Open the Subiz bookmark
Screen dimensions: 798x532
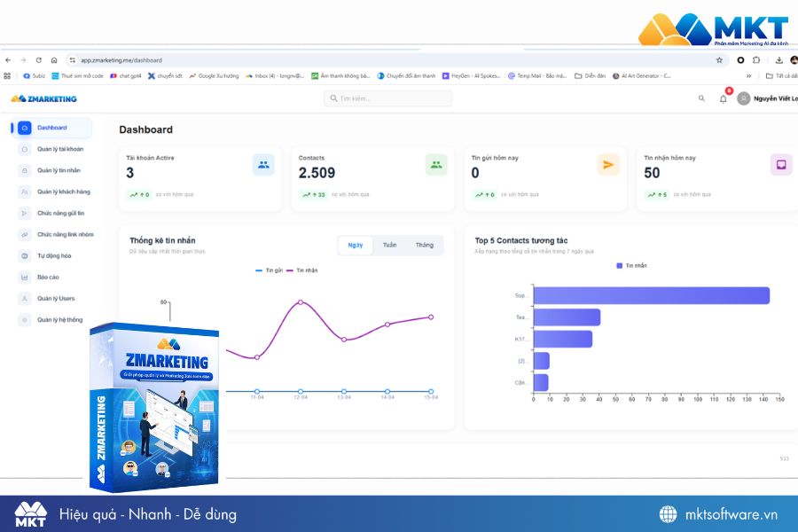coord(34,76)
